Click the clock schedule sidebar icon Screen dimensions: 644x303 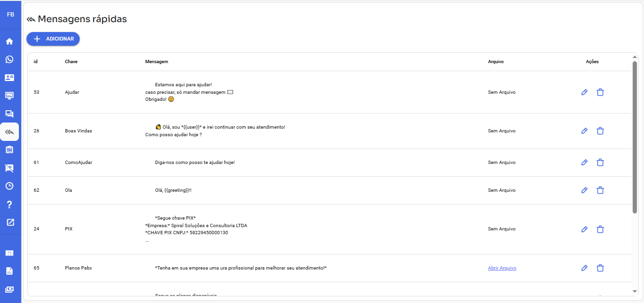pos(9,186)
